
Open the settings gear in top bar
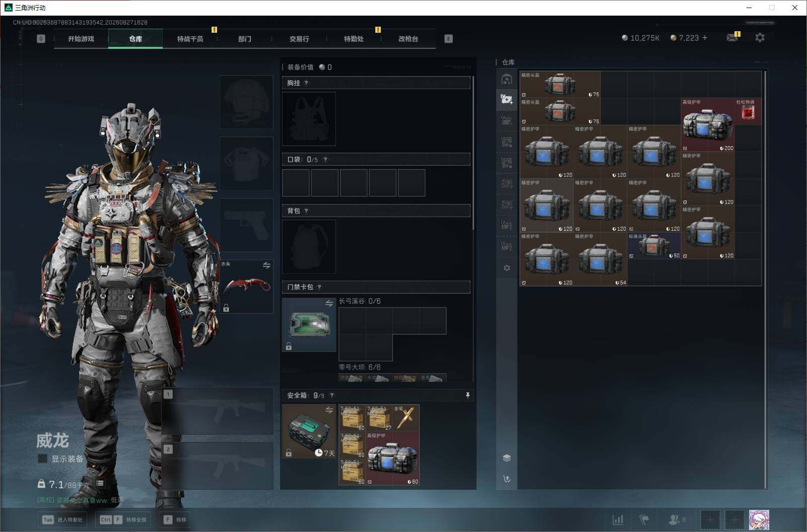(x=760, y=38)
